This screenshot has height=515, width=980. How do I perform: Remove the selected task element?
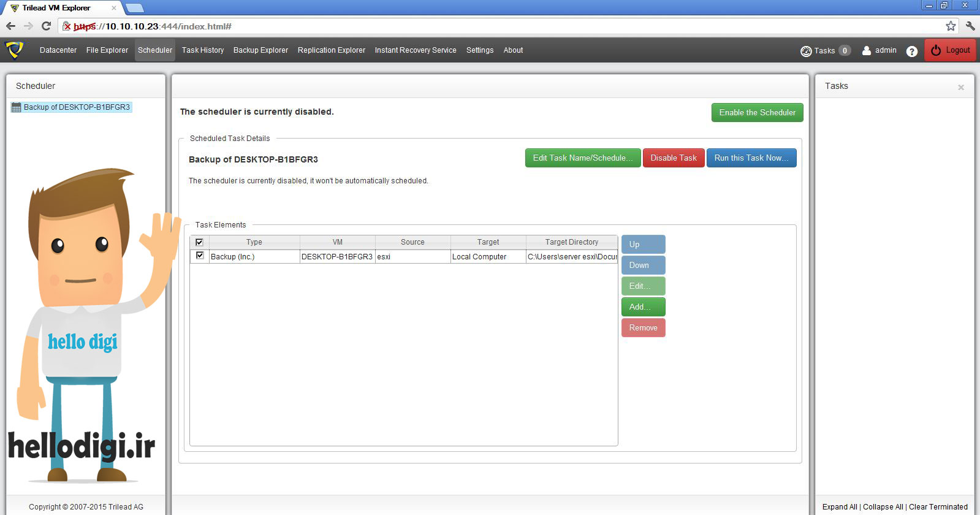pos(644,327)
